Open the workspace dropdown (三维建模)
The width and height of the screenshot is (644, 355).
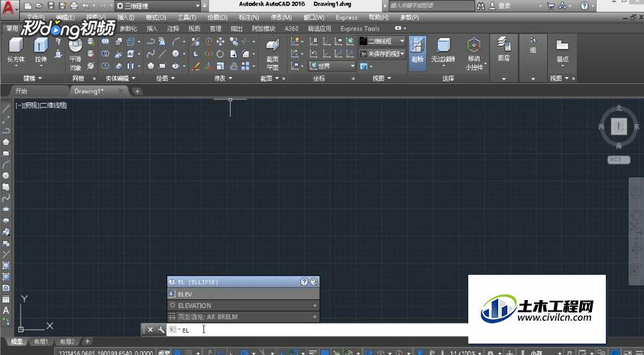(157, 6)
